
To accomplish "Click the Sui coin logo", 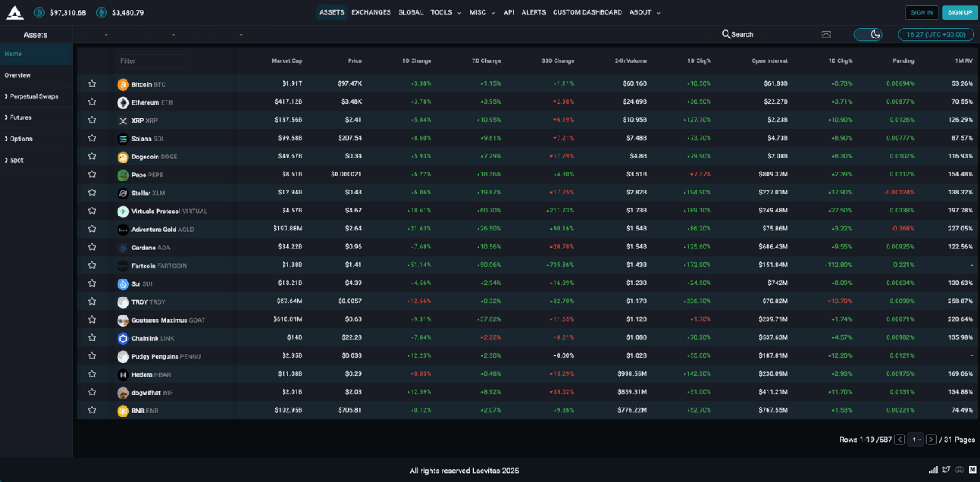I will pyautogui.click(x=123, y=283).
